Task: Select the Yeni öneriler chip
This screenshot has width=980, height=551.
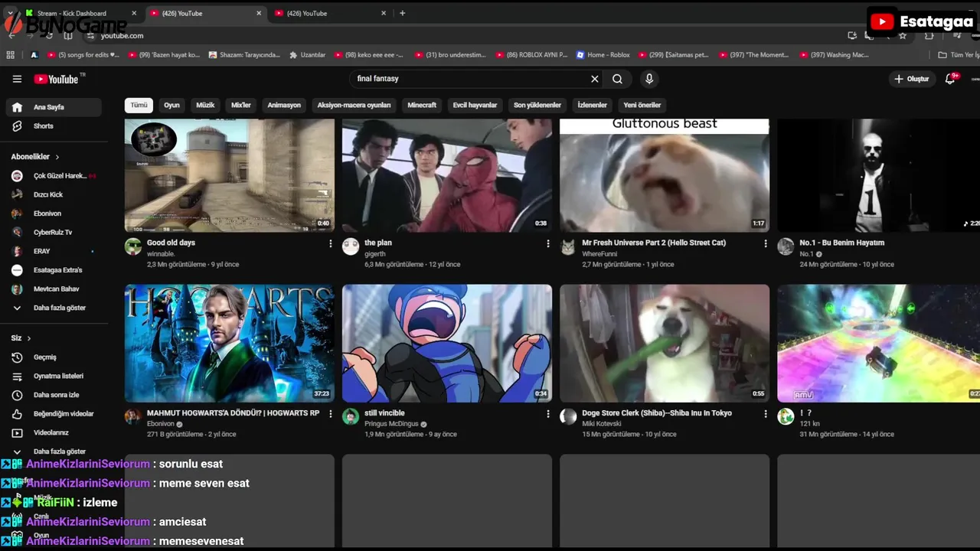Action: pyautogui.click(x=642, y=105)
